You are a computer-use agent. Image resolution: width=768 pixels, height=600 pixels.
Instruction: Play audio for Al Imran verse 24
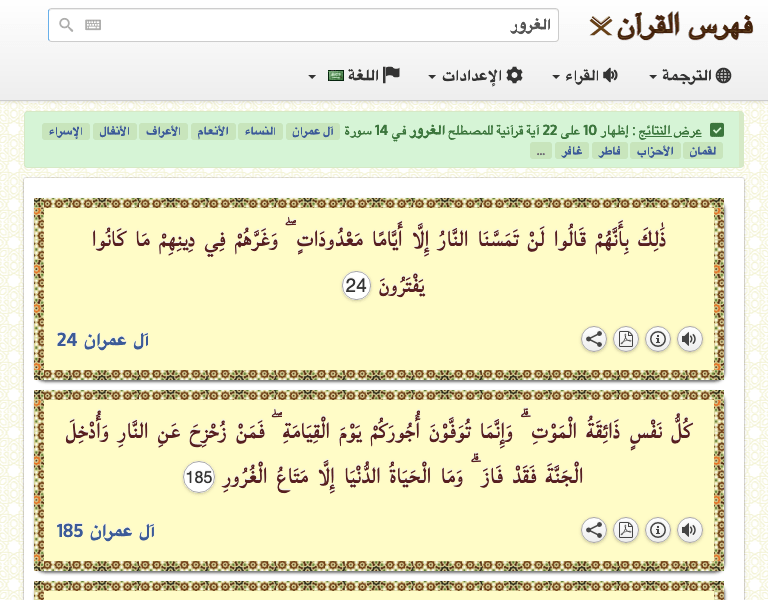689,339
